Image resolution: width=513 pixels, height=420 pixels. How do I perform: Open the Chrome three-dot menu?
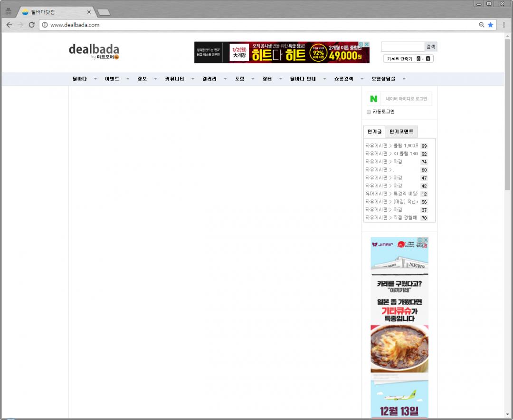pos(504,25)
